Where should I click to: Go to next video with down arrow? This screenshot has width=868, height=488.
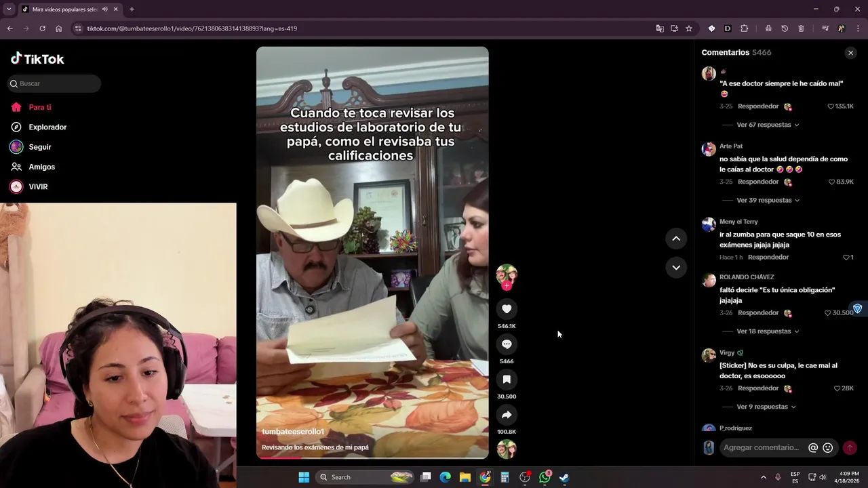(676, 268)
